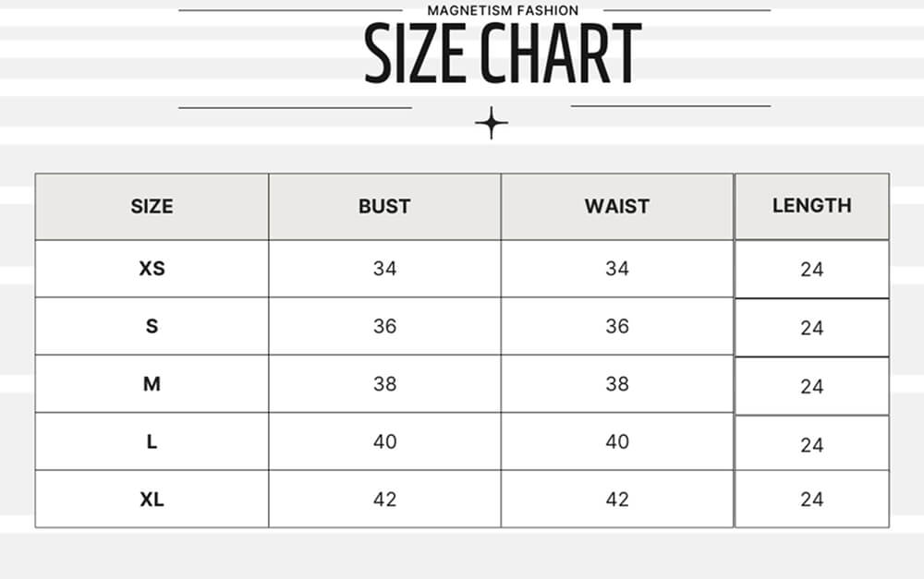Click the length value in the XS row
This screenshot has height=579, width=924.
click(x=811, y=270)
